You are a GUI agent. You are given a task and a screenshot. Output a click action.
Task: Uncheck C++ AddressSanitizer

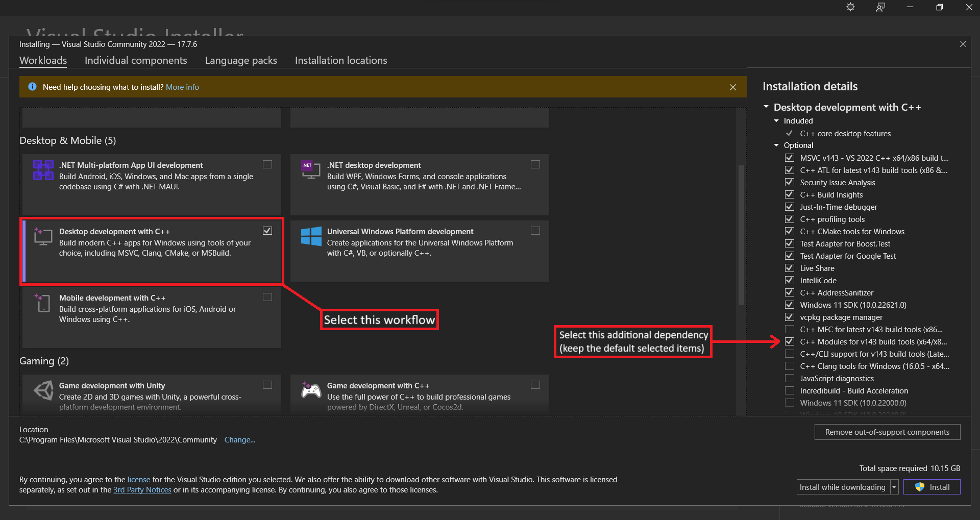790,292
